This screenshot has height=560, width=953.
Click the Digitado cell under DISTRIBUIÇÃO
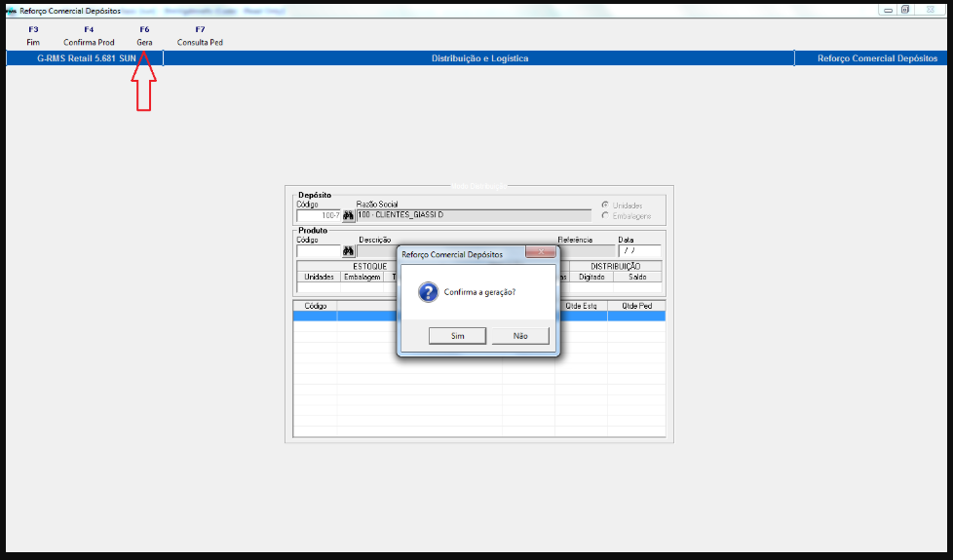pos(591,277)
